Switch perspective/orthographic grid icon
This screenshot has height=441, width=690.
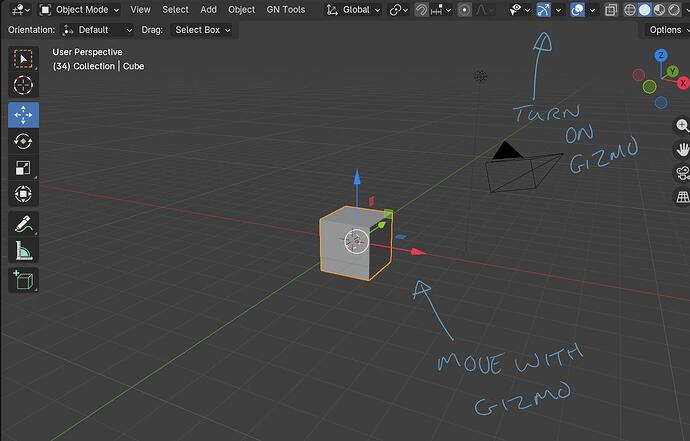coord(682,197)
